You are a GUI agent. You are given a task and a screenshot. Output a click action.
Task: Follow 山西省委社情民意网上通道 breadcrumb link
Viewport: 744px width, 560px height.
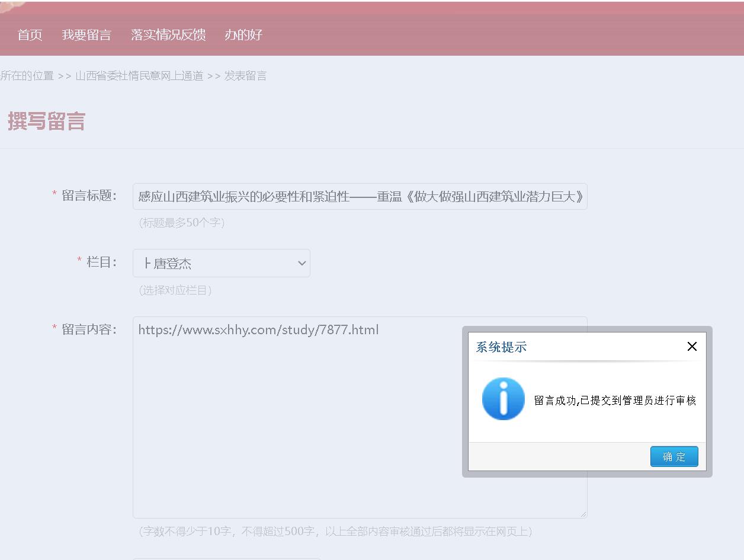[139, 76]
